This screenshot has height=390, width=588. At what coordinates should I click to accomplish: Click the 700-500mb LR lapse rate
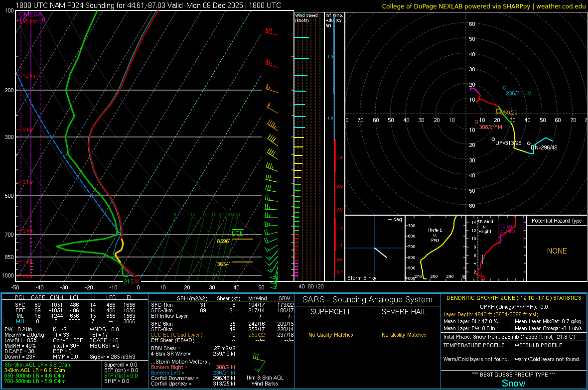point(35,381)
